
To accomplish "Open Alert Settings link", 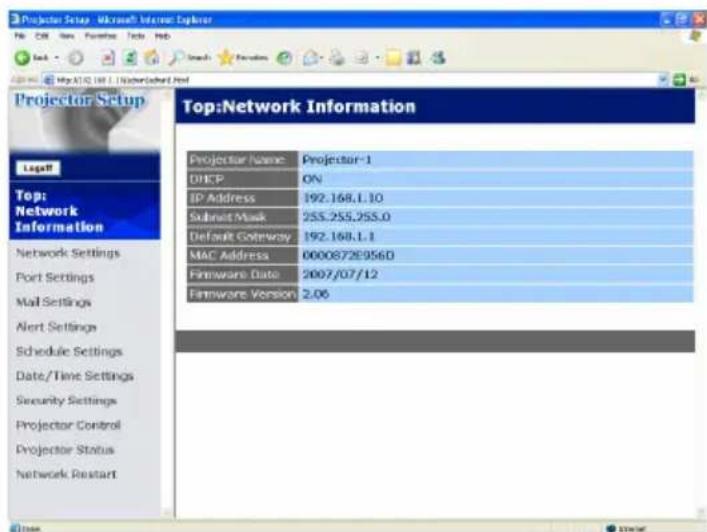I will 56,326.
